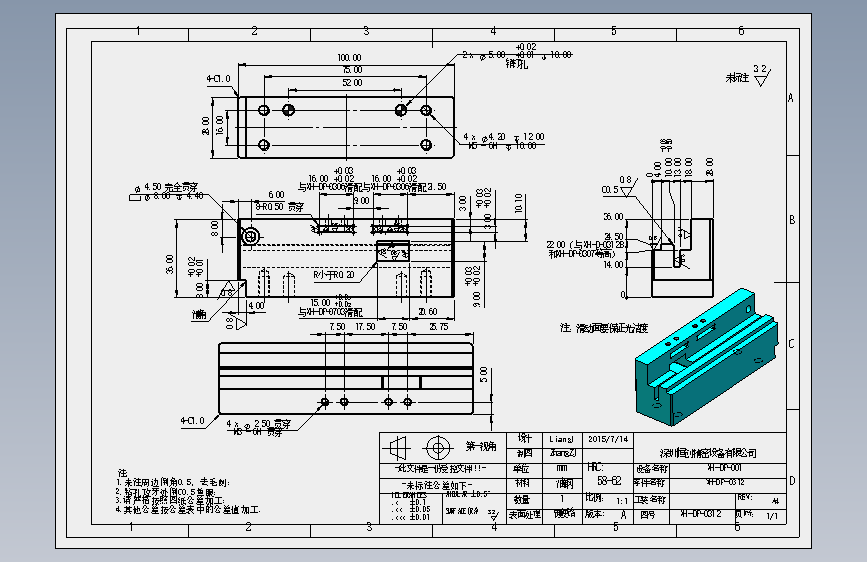This screenshot has height=562, width=867.
Task: Select the 1/1 page number cell
Action: 772,516
